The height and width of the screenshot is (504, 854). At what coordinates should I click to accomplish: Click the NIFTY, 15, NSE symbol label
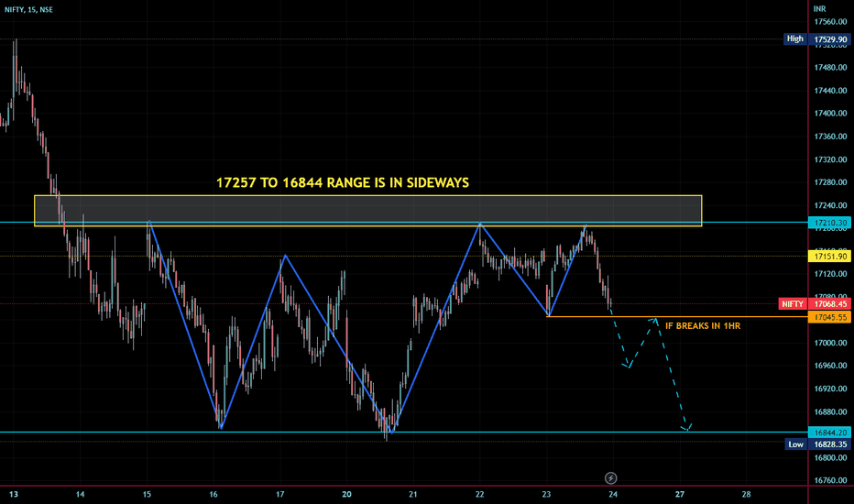(29, 10)
